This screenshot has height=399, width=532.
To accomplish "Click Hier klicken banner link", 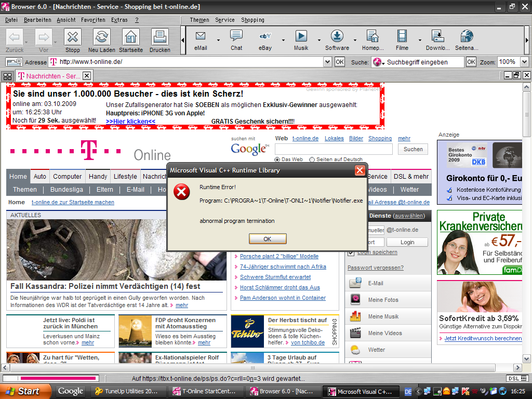I will (x=130, y=122).
